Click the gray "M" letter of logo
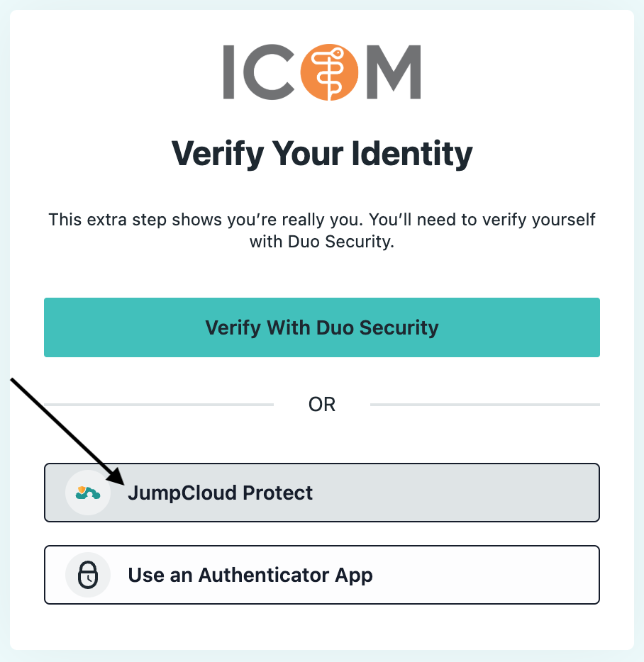Screen dimensions: 644x662 [394, 72]
